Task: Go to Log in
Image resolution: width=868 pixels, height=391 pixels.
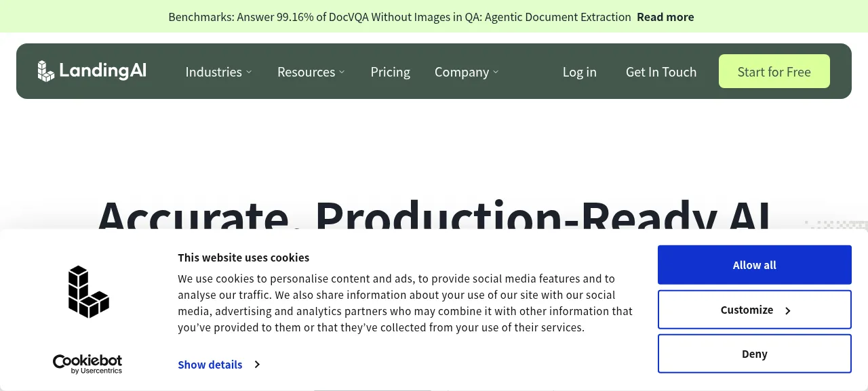Action: pyautogui.click(x=580, y=72)
